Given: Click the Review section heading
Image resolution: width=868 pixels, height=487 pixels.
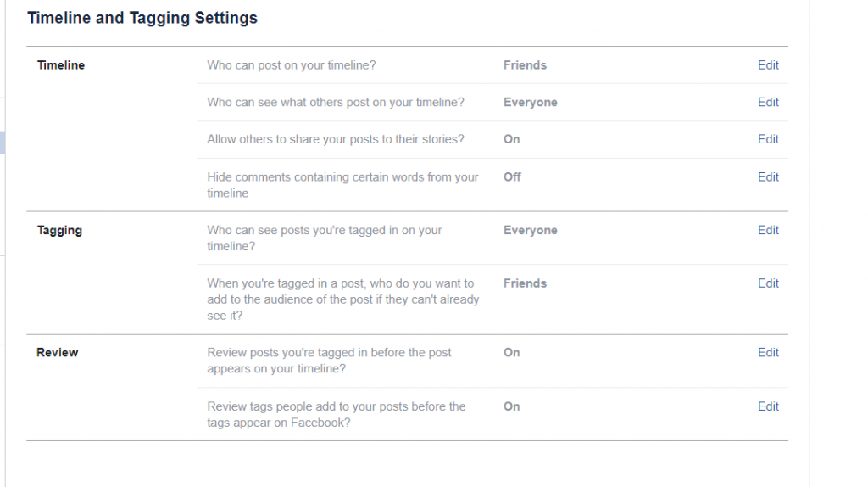Looking at the screenshot, I should tap(58, 352).
